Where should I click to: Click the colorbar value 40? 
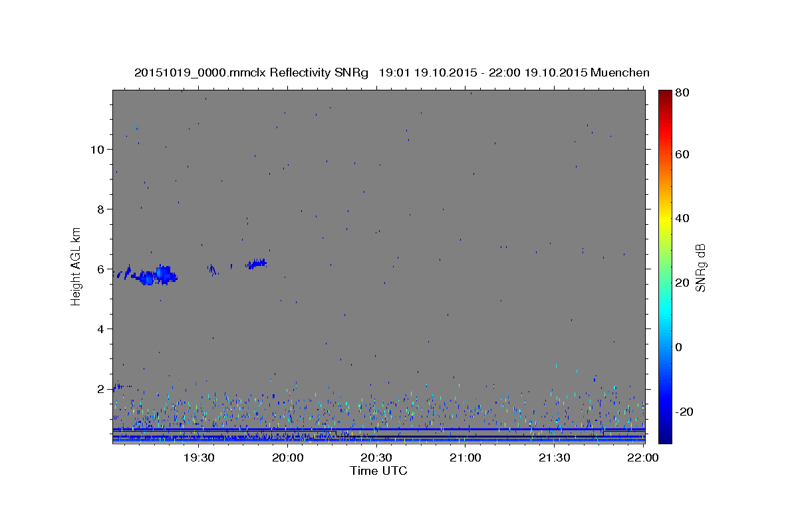point(682,218)
